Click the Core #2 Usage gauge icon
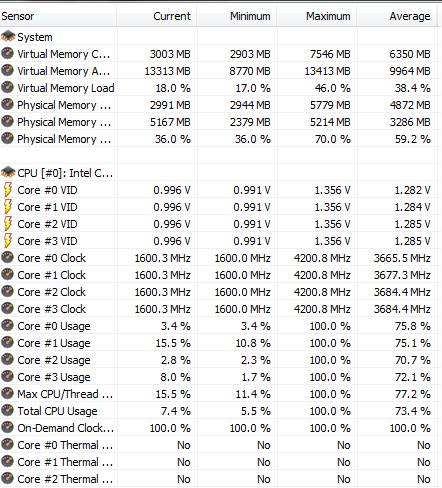Screen dimensions: 442x488 pos(7,359)
